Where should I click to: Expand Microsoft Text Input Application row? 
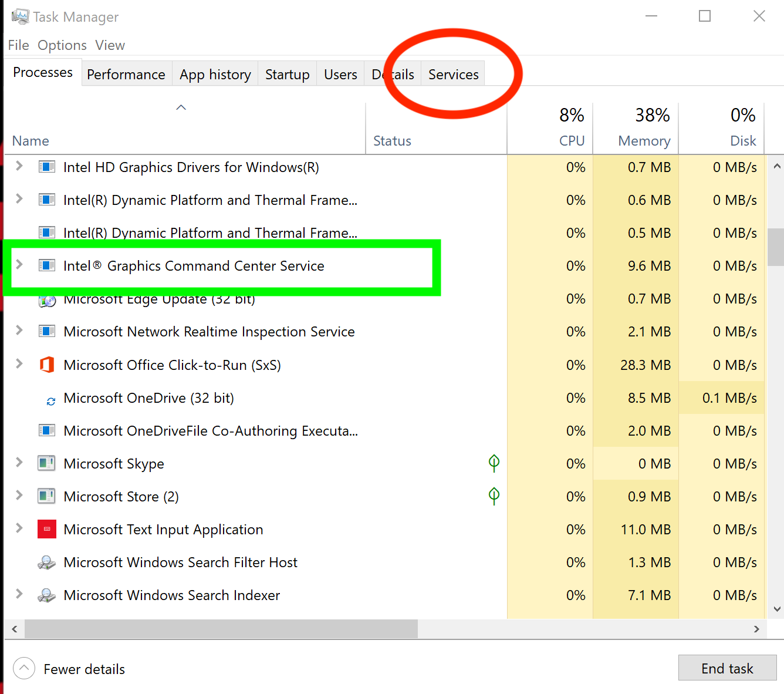tap(19, 528)
